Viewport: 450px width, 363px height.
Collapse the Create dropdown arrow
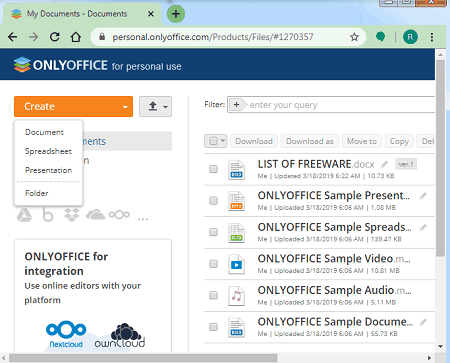click(x=125, y=107)
